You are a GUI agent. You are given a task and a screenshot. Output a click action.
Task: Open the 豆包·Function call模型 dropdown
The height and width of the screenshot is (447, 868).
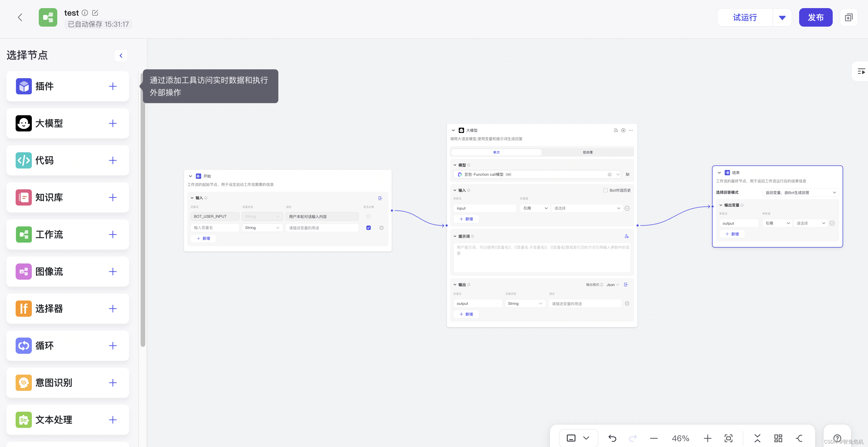coord(618,174)
